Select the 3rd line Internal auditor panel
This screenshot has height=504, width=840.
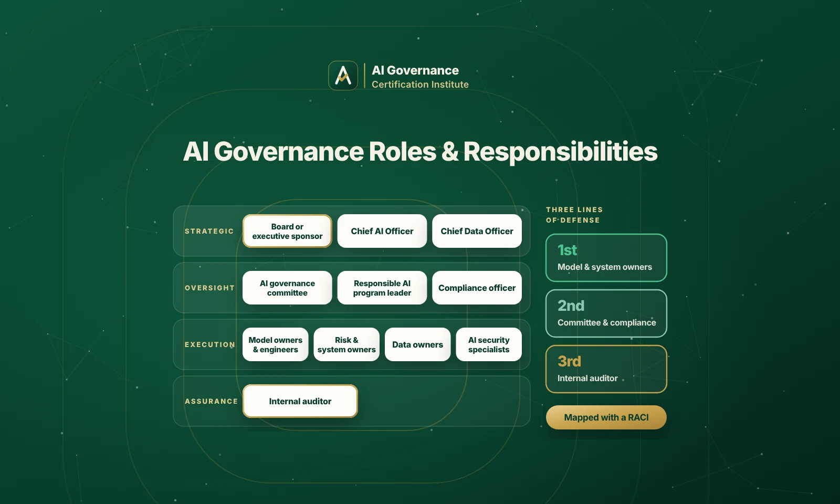coord(606,369)
